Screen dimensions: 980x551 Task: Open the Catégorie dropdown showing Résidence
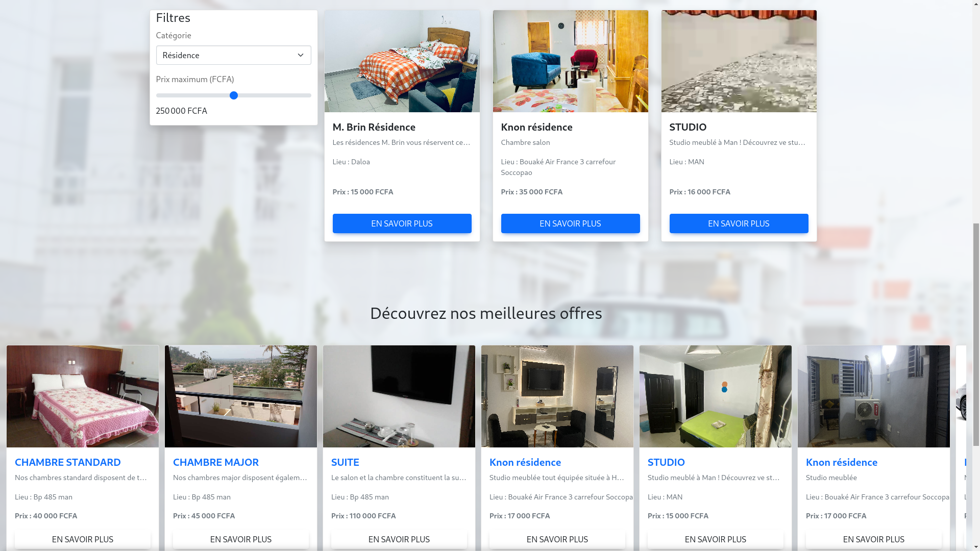233,55
